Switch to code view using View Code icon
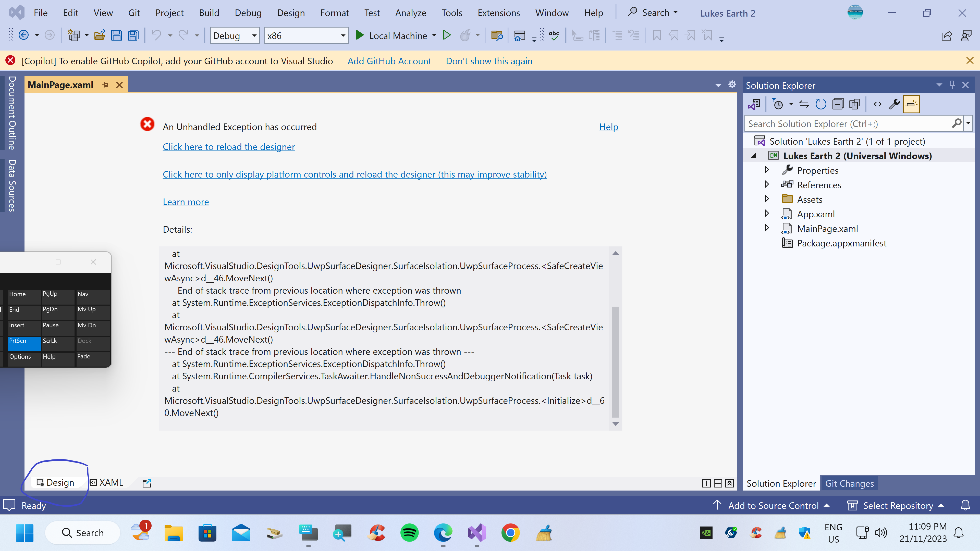Screen dimensions: 980x551 pyautogui.click(x=878, y=104)
